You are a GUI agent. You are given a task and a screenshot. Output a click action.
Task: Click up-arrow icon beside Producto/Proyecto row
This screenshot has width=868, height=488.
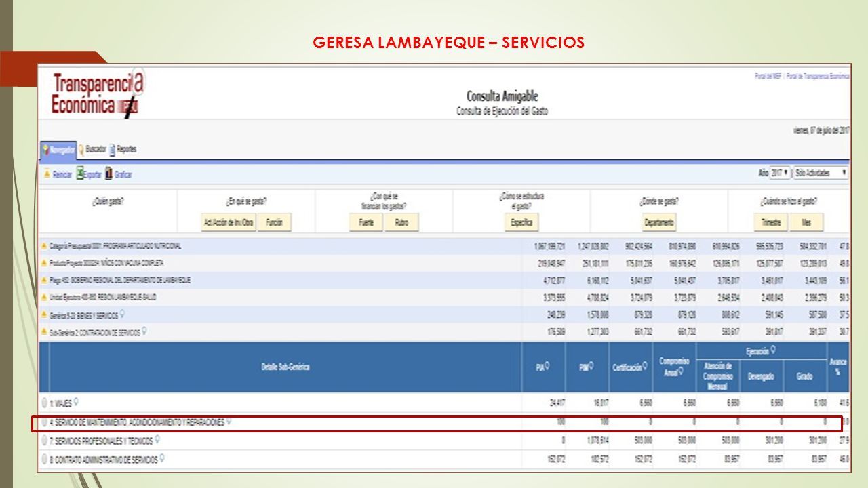click(44, 263)
